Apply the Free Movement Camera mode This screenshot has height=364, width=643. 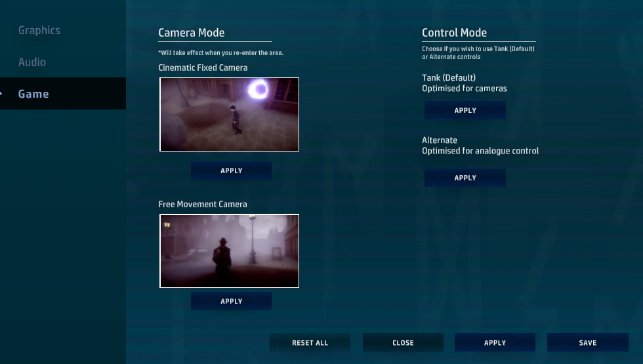pos(231,301)
